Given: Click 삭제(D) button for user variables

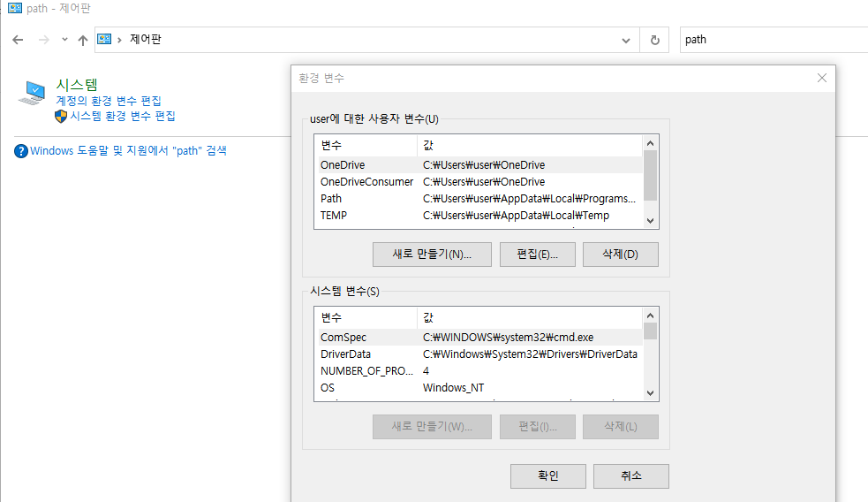Looking at the screenshot, I should point(621,255).
